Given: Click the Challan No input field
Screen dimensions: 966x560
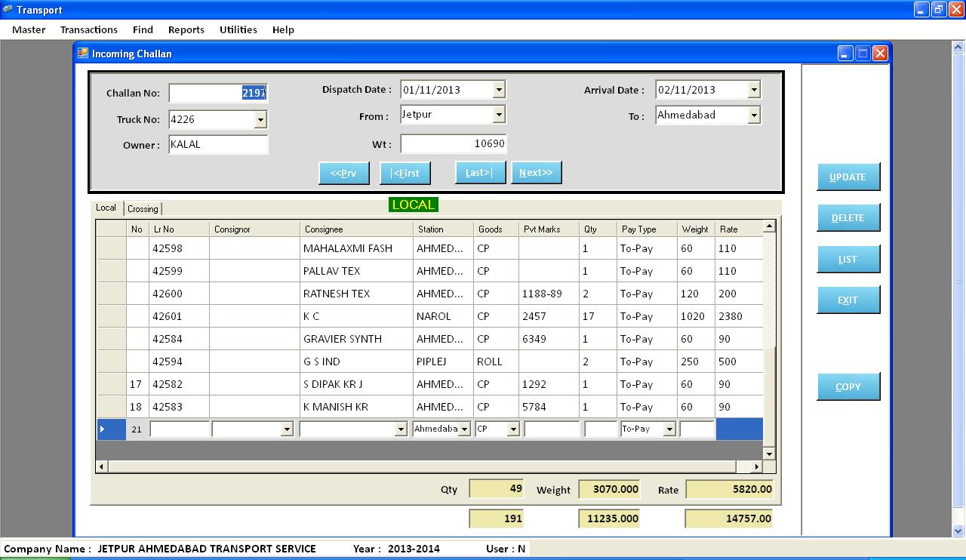Looking at the screenshot, I should tap(218, 93).
